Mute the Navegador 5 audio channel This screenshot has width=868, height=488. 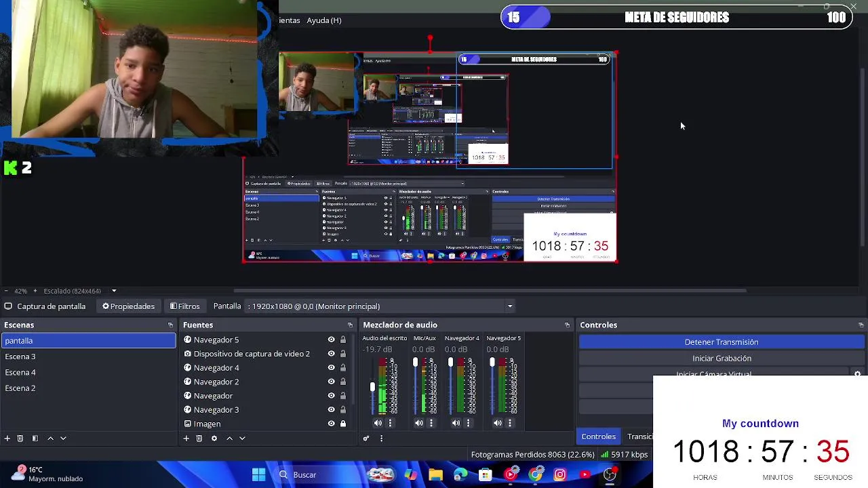tap(498, 423)
